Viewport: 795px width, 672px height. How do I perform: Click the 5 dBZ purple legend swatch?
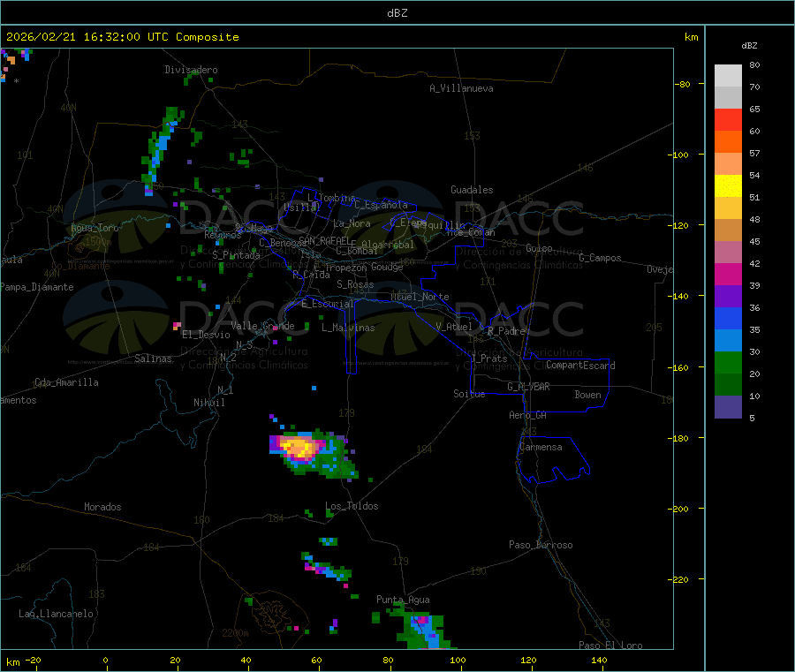coord(728,407)
